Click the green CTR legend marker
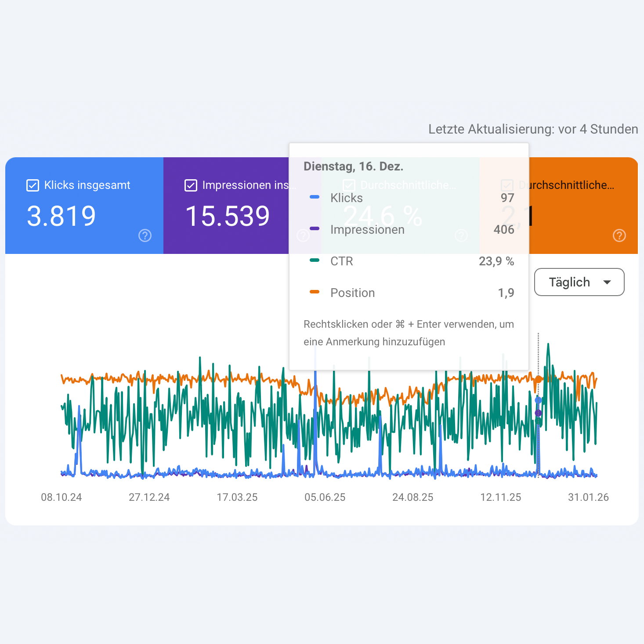 point(315,260)
